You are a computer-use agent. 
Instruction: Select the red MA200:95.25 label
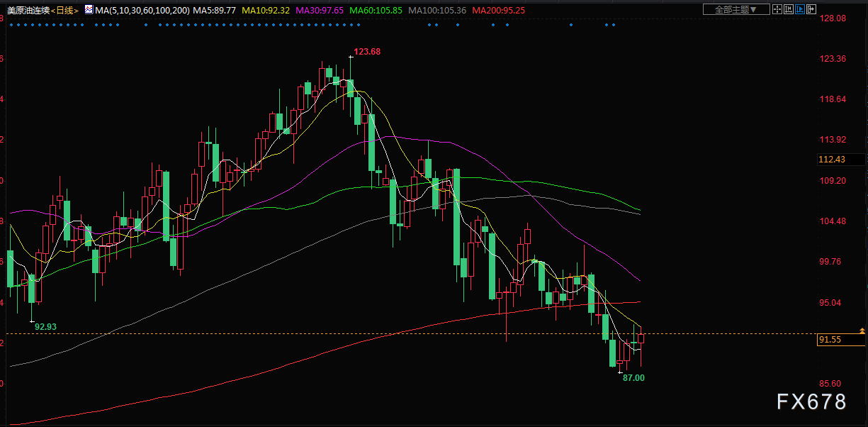498,11
